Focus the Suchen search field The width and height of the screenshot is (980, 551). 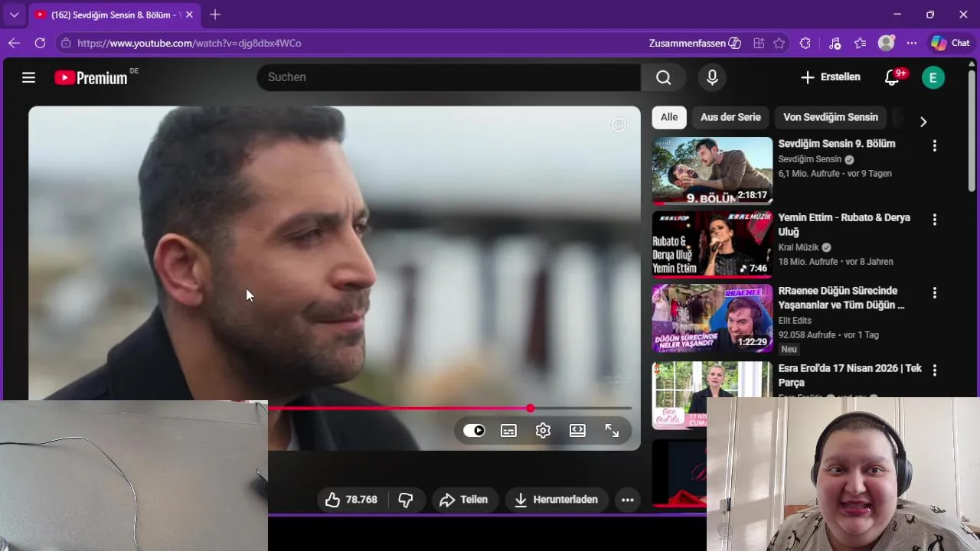click(x=449, y=77)
